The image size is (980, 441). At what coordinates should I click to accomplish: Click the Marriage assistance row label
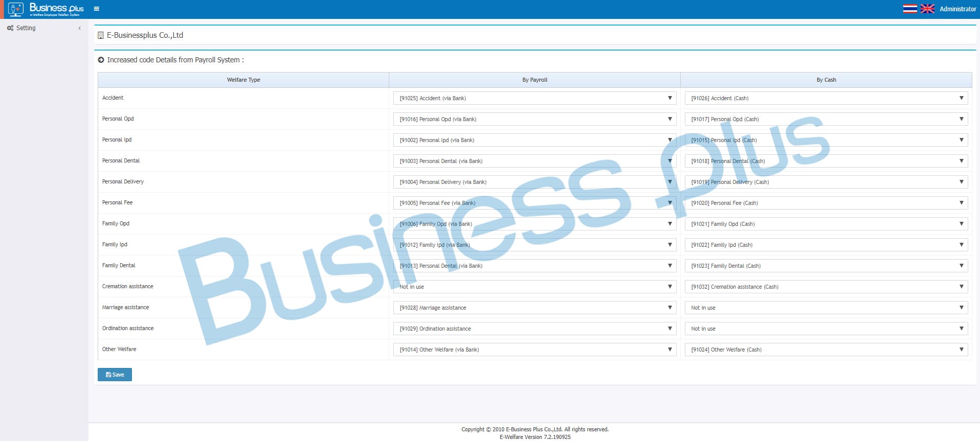125,307
